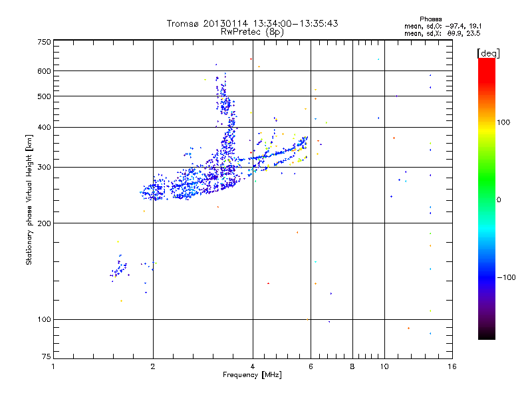
Task: Click the y-axis tick label '400'
Action: tap(44, 127)
